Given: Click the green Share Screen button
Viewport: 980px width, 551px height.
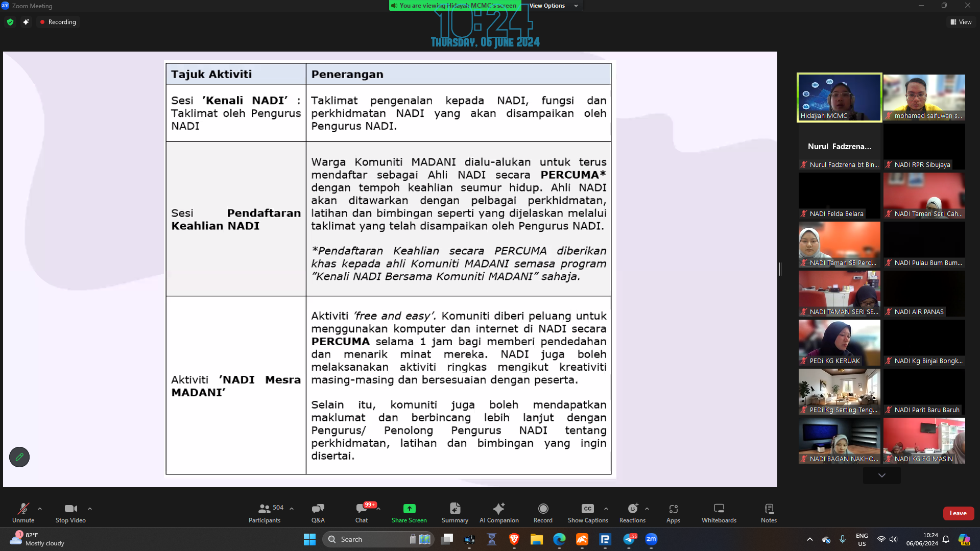Looking at the screenshot, I should tap(409, 513).
